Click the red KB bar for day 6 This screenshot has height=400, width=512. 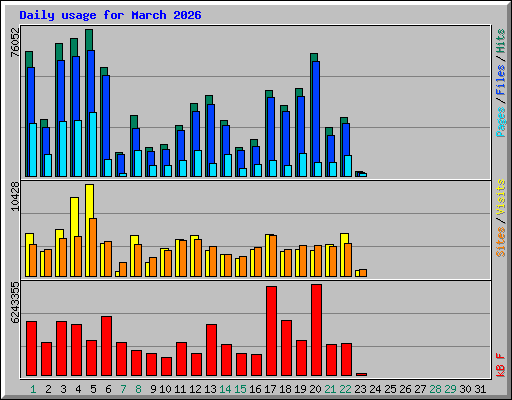(106, 346)
